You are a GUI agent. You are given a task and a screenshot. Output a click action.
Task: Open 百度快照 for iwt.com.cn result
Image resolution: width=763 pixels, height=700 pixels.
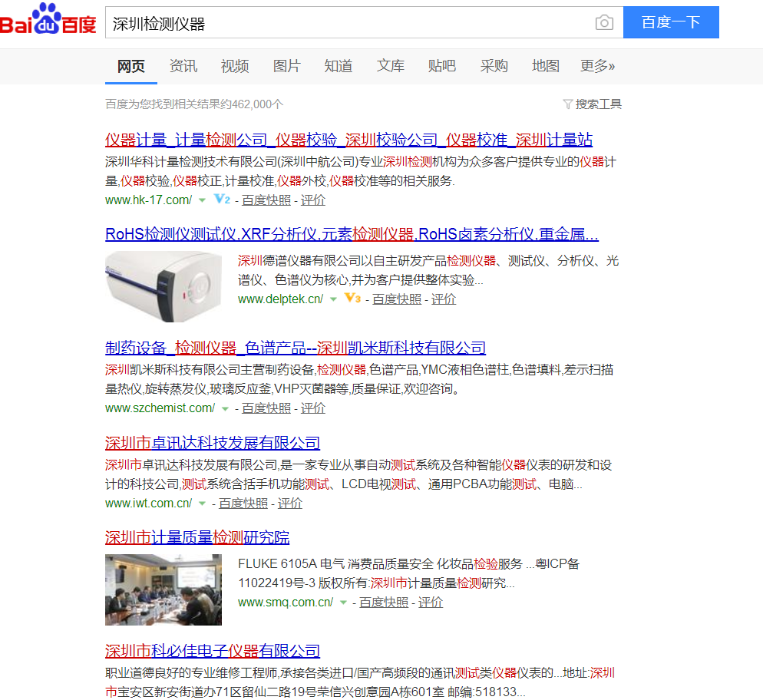[243, 503]
